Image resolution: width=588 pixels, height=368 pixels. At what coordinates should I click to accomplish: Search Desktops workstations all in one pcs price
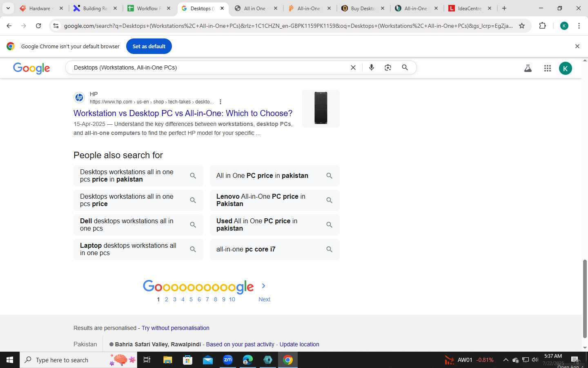138,200
